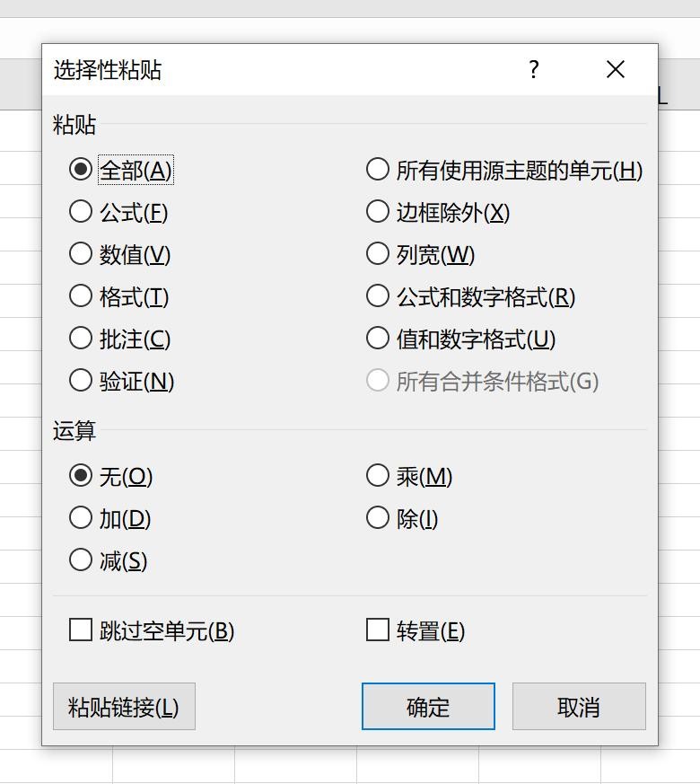The width and height of the screenshot is (700, 784).
Task: Click the 粘贴链接(L) button
Action: [124, 707]
